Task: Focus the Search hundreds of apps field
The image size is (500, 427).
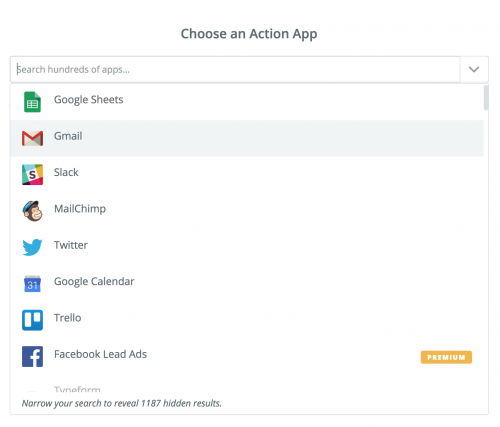Action: pyautogui.click(x=235, y=69)
